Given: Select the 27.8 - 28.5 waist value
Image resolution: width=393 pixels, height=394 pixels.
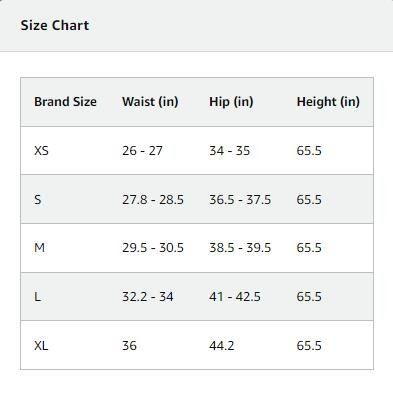Looking at the screenshot, I should [x=153, y=200].
